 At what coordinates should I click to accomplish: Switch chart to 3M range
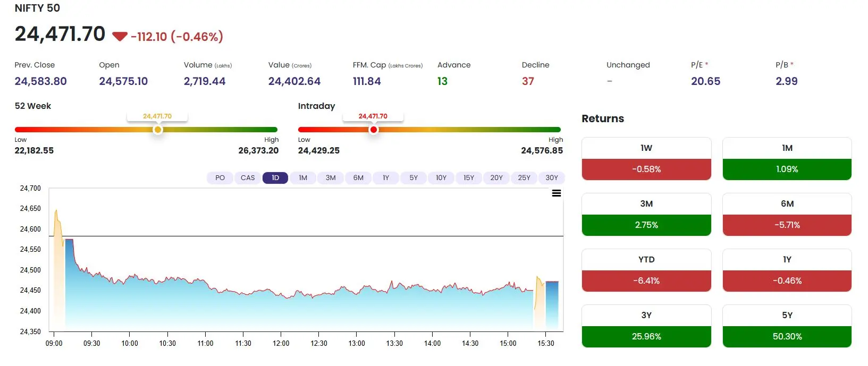(x=331, y=178)
